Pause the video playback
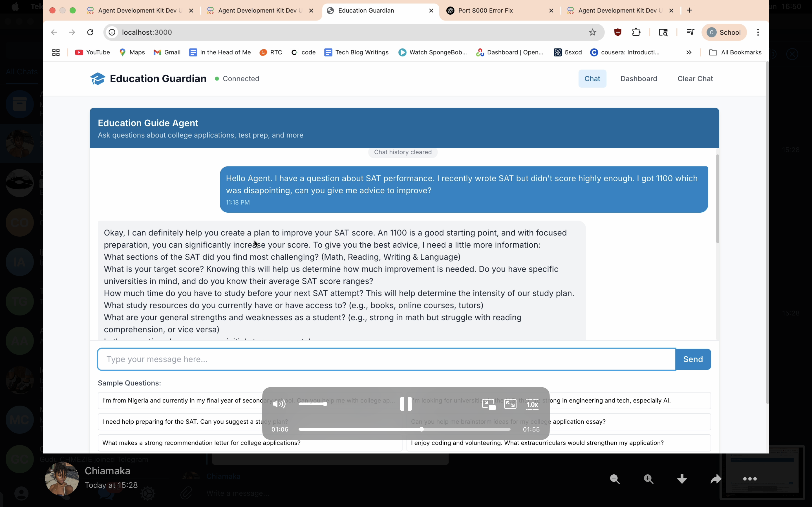The image size is (812, 507). pyautogui.click(x=406, y=404)
